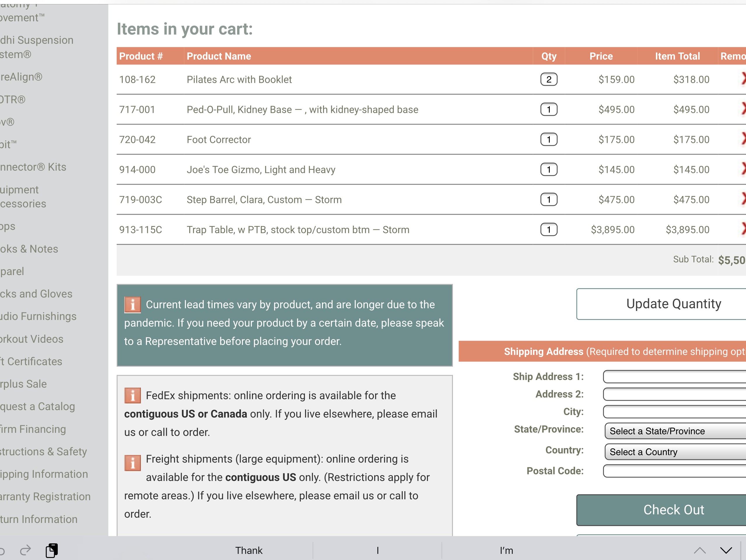Edit quantity for Step Barrel Clara

(549, 199)
